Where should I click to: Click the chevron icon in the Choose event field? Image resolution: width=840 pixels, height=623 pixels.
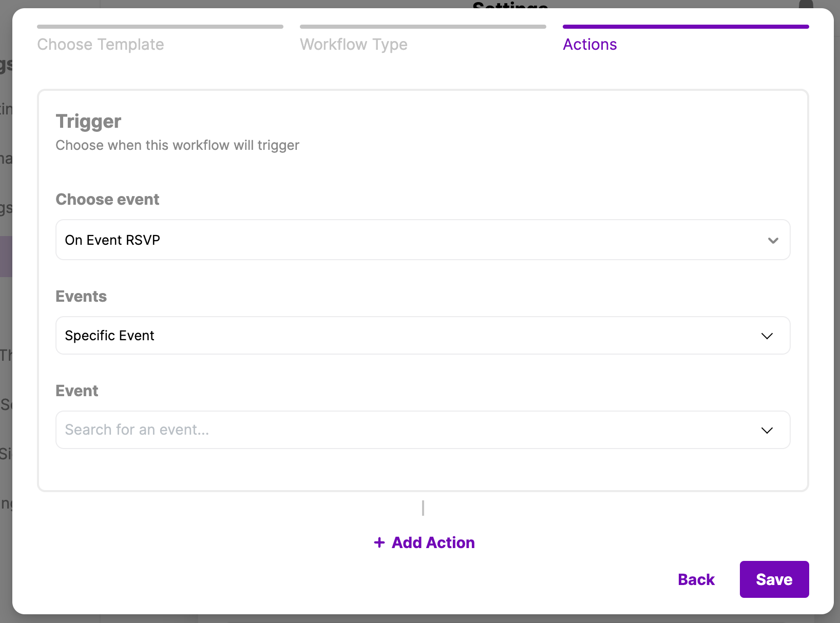tap(773, 240)
